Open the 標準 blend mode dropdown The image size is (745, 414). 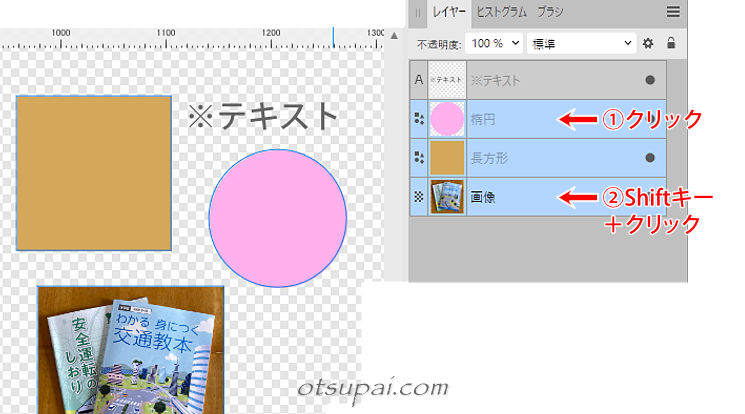coord(581,43)
